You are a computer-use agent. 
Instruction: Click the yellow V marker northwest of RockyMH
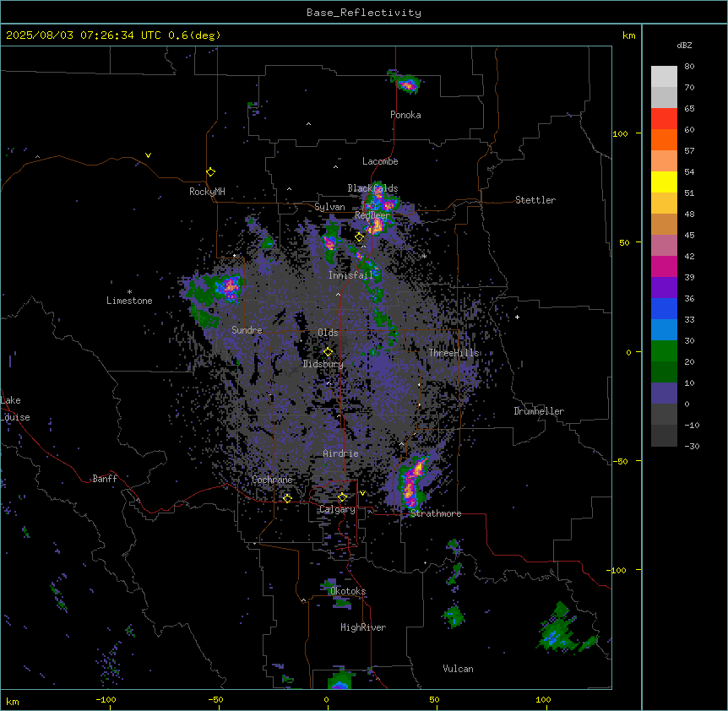pyautogui.click(x=148, y=155)
